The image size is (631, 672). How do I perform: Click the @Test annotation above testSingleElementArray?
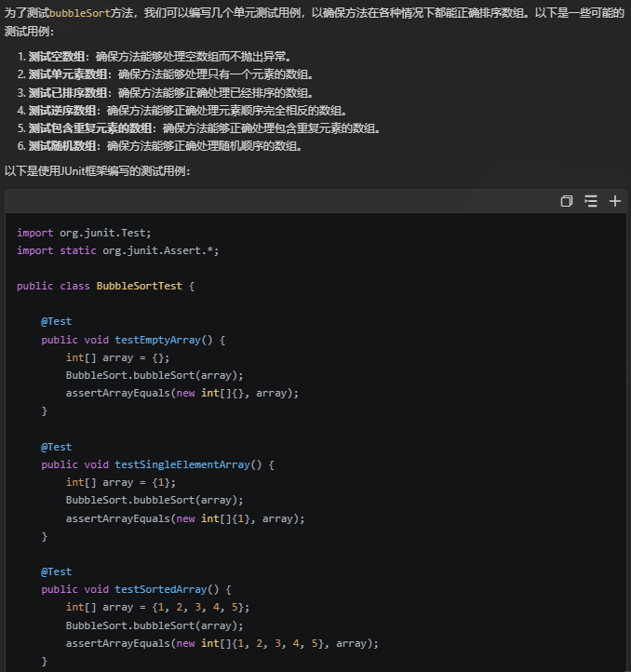tap(57, 447)
